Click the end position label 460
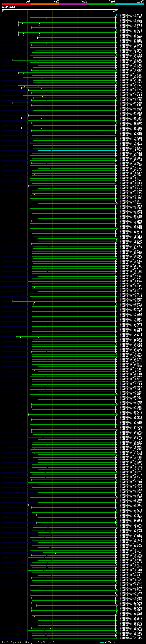This screenshot has width=146, height=644. (x=115, y=11)
